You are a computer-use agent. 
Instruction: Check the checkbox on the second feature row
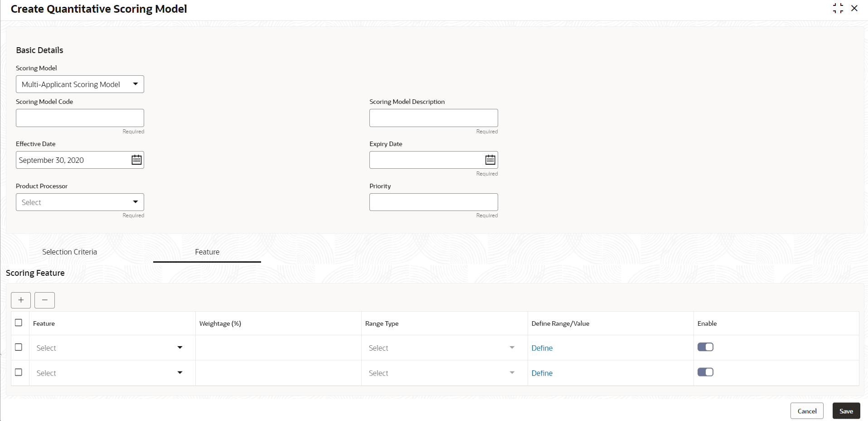point(19,372)
